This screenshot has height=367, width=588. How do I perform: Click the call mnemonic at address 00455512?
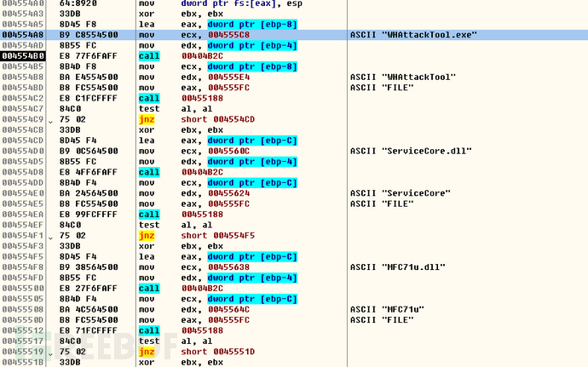click(x=149, y=330)
